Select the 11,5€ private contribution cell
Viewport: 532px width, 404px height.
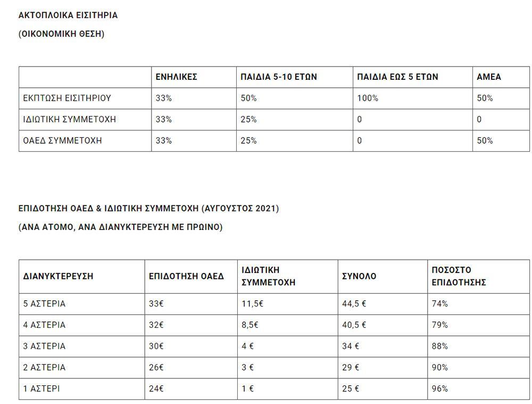253,304
